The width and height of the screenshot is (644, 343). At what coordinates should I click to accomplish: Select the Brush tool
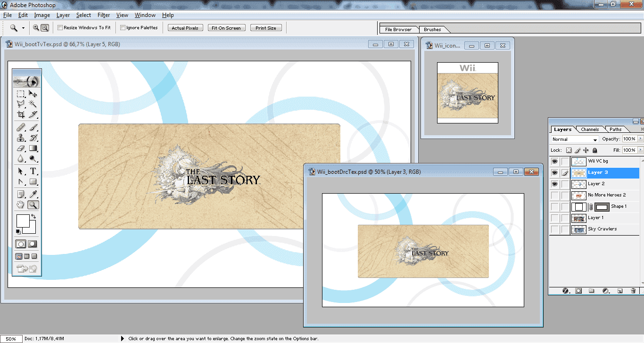click(x=33, y=128)
